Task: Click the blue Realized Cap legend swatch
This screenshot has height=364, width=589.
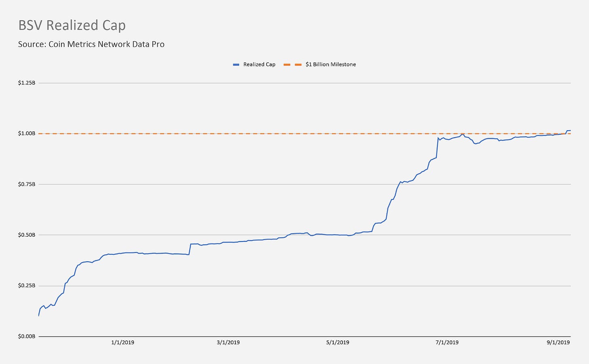Action: tap(237, 65)
